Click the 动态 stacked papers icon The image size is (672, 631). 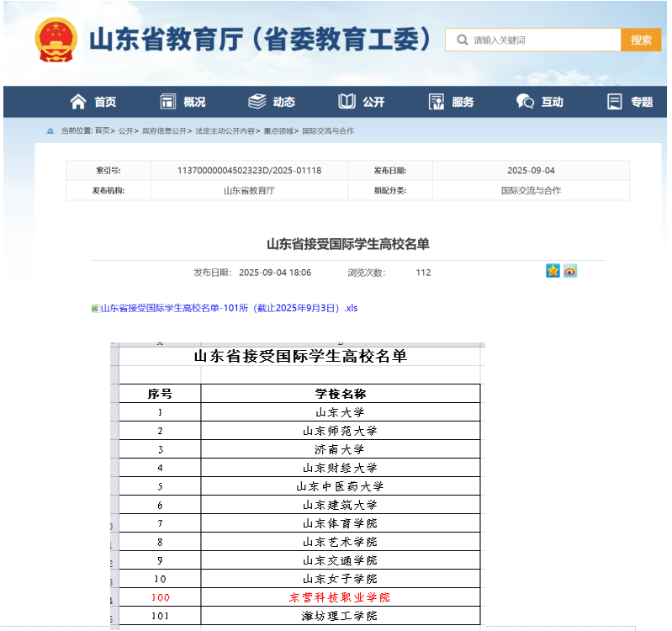point(257,102)
